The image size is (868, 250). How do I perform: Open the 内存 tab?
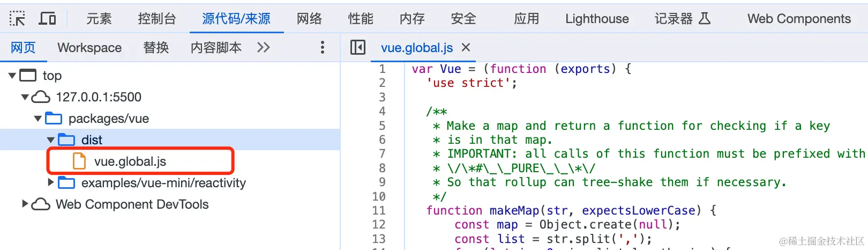click(x=412, y=19)
